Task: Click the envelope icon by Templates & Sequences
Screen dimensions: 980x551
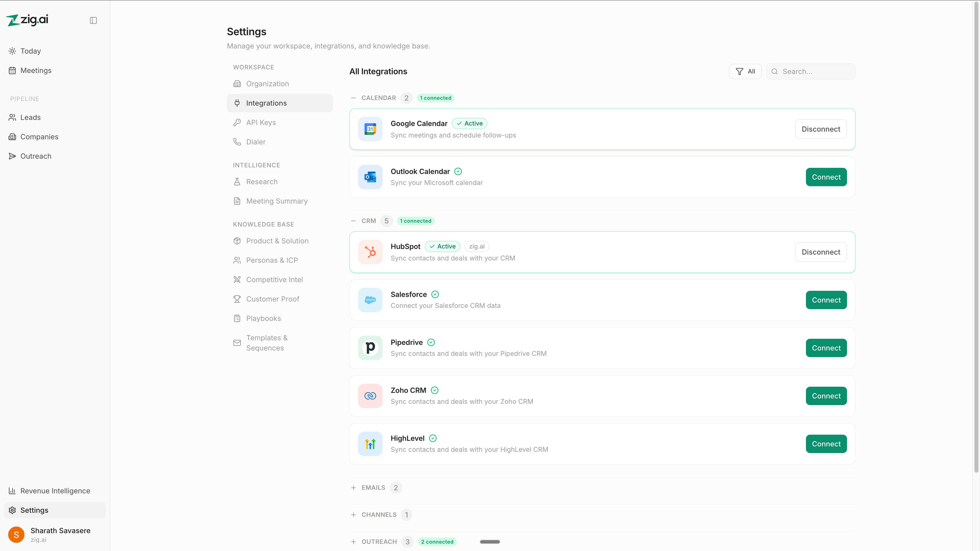Action: click(237, 343)
